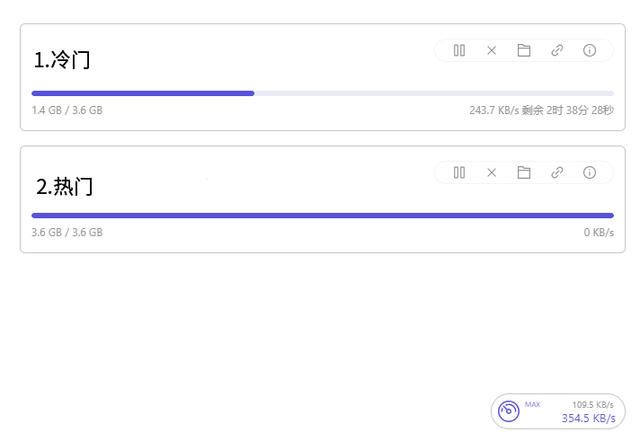The width and height of the screenshot is (640, 441).
Task: Show info details for 1.冷门 task
Action: click(x=590, y=50)
